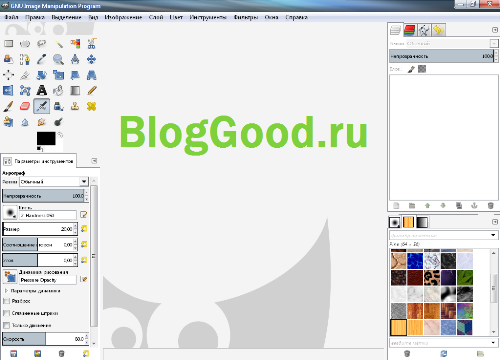Select the Clone stamp tool

(x=75, y=106)
